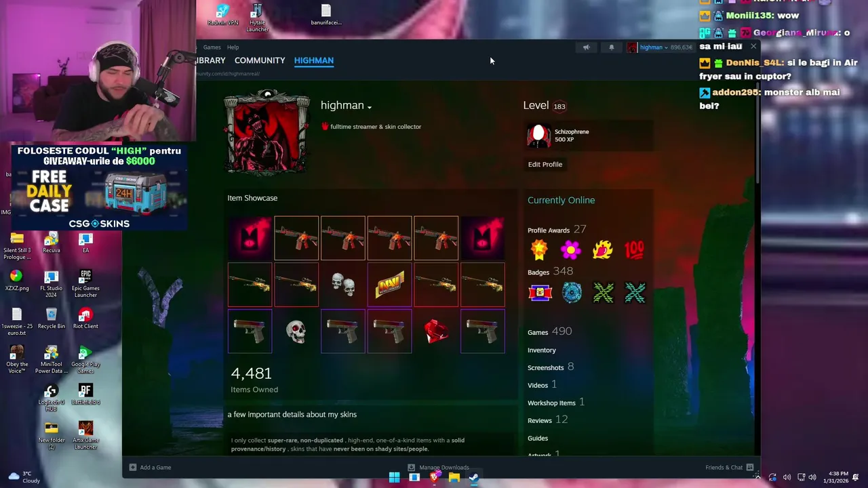Select the Recycle Bin desktop icon
The height and width of the screenshot is (488, 868).
click(51, 319)
